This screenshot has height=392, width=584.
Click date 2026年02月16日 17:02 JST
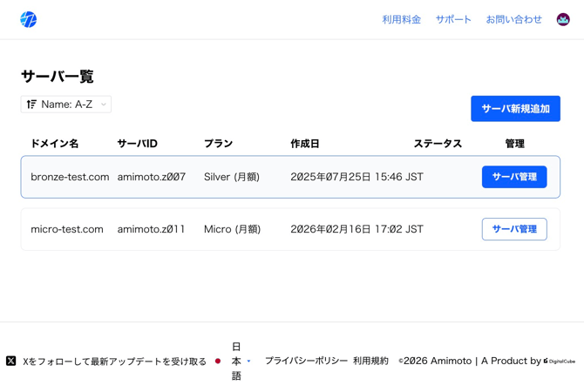357,229
